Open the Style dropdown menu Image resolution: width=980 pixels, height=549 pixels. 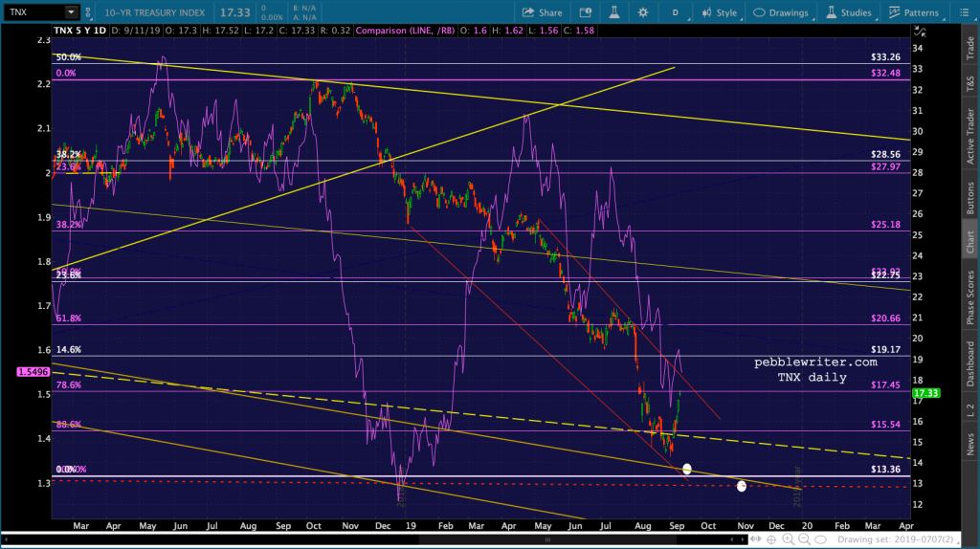coord(718,12)
